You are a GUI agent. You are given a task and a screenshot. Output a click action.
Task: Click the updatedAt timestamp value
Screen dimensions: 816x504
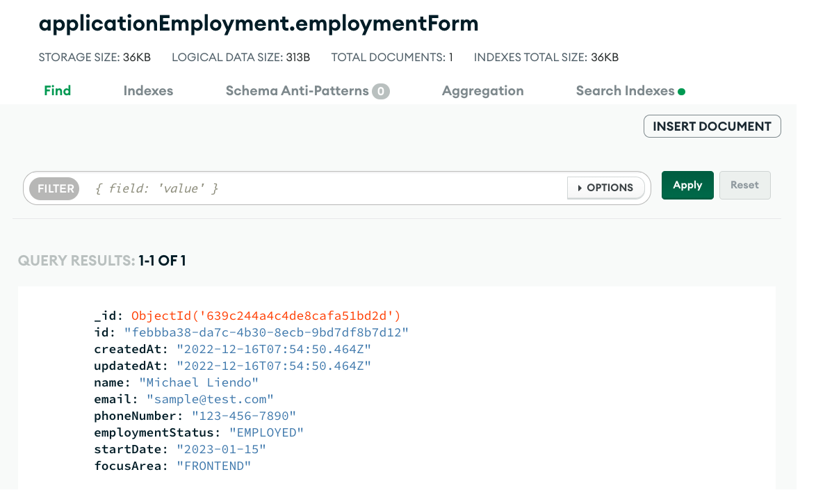pos(274,366)
